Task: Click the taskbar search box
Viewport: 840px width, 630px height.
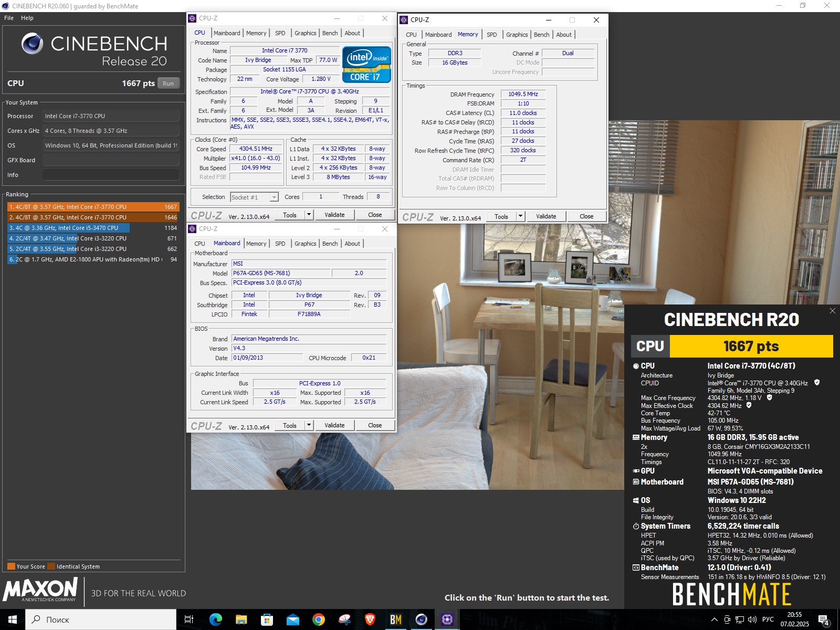Action: [x=101, y=619]
